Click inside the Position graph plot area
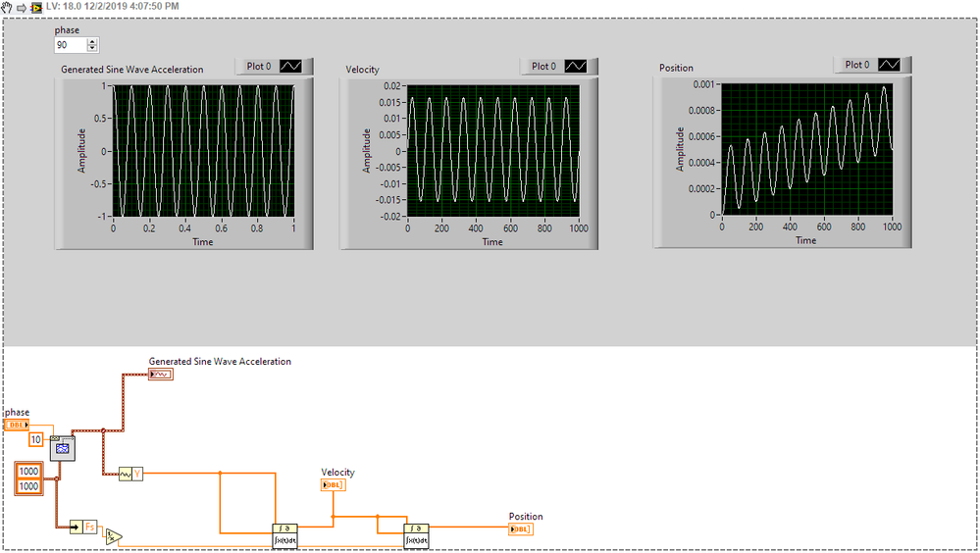 click(x=807, y=149)
